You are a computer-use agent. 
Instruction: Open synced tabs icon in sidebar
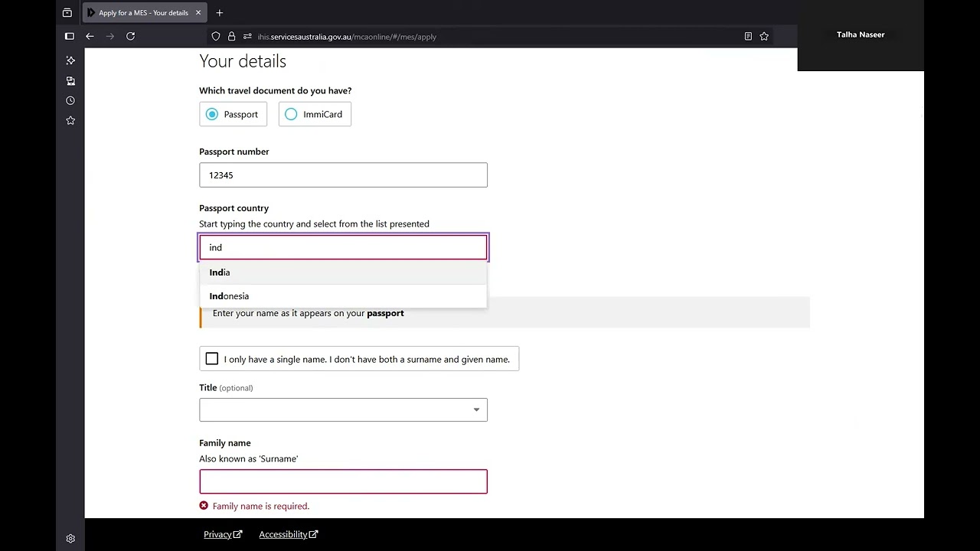click(70, 80)
